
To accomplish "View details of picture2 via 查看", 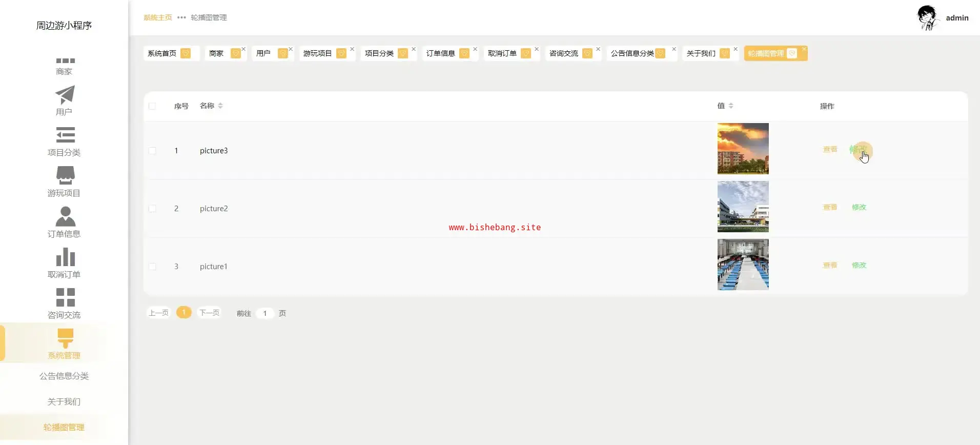I will click(x=830, y=207).
